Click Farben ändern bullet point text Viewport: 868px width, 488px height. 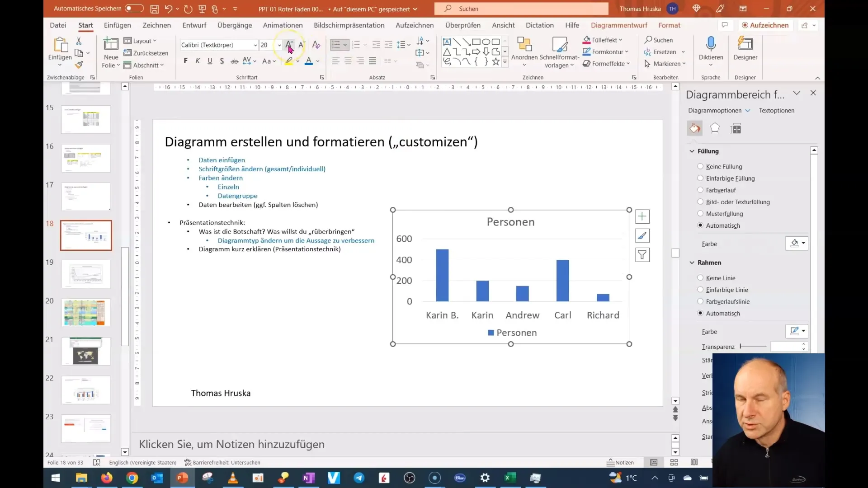point(221,178)
